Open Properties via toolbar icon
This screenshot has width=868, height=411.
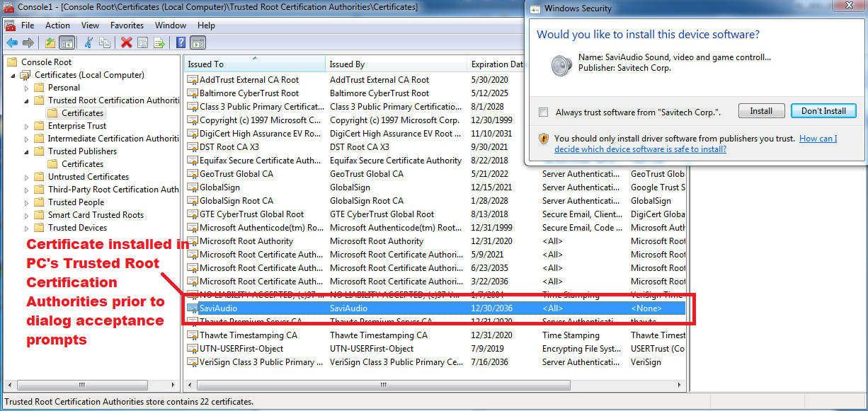tap(143, 42)
